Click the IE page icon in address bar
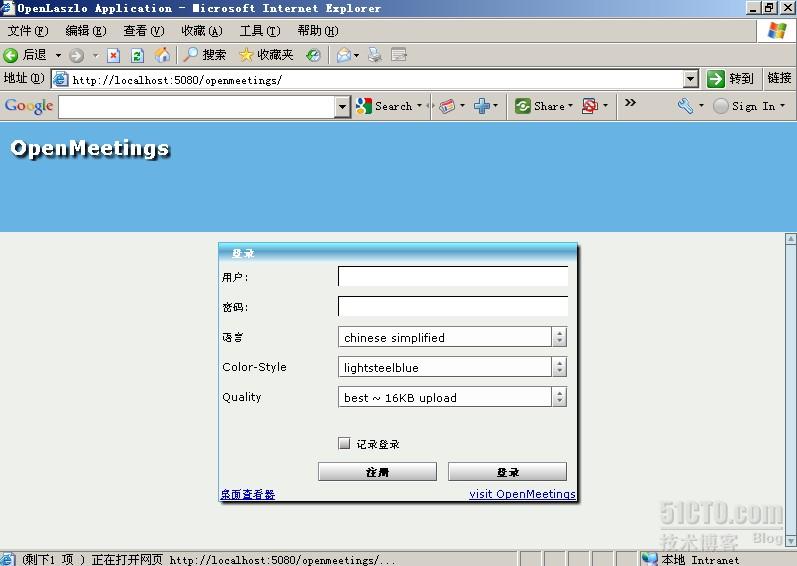This screenshot has height=566, width=797. coord(60,80)
